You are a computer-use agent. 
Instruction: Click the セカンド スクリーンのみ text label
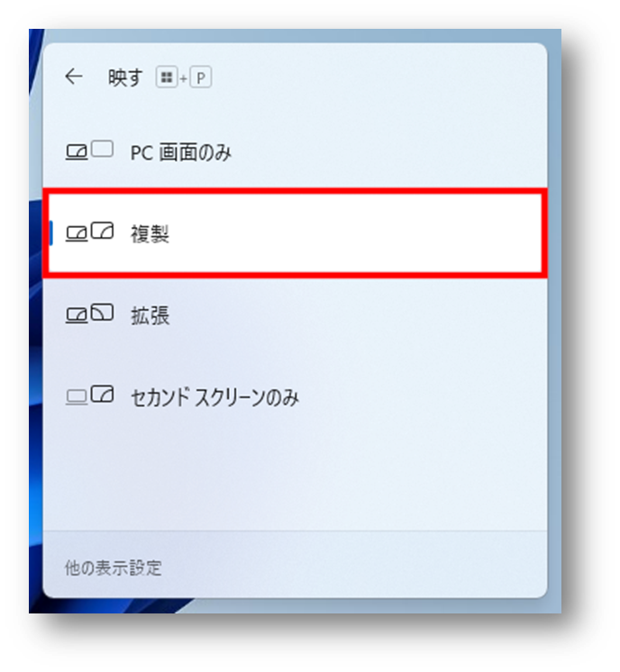[x=214, y=397]
